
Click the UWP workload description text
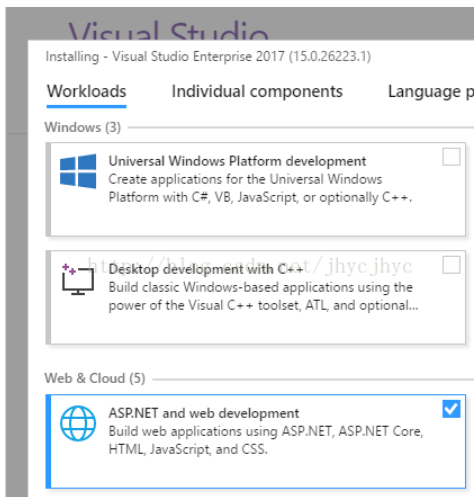coord(260,188)
